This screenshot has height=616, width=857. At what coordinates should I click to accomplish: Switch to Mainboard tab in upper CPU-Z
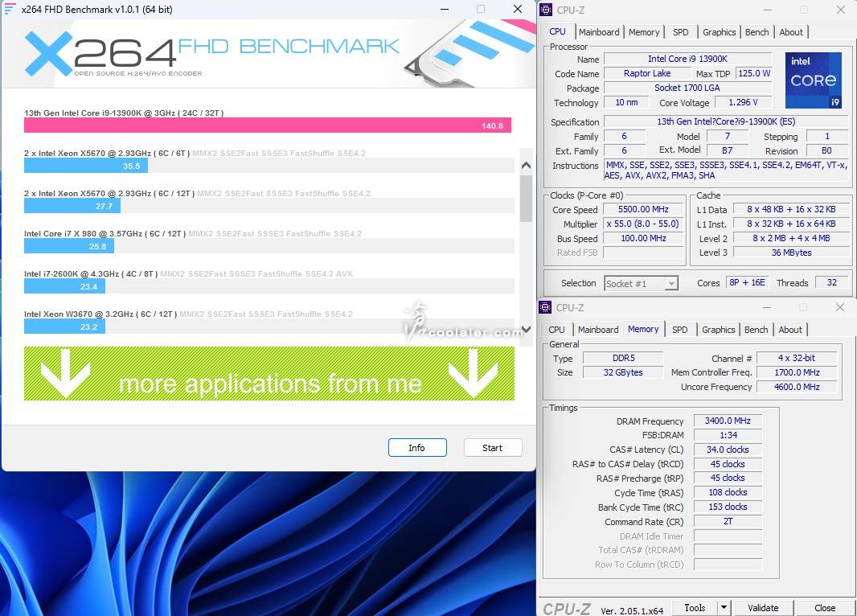pos(599,32)
